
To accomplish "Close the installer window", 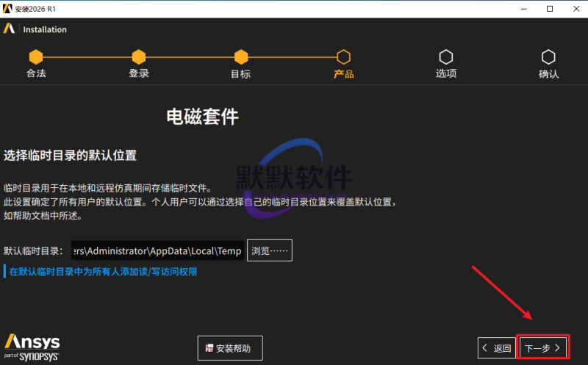I will (x=575, y=9).
